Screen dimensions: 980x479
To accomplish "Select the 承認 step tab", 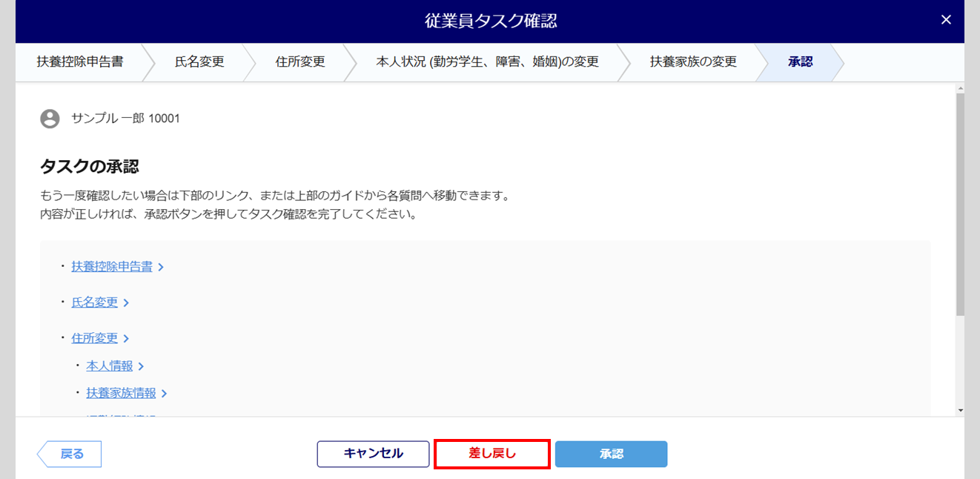I will [801, 62].
